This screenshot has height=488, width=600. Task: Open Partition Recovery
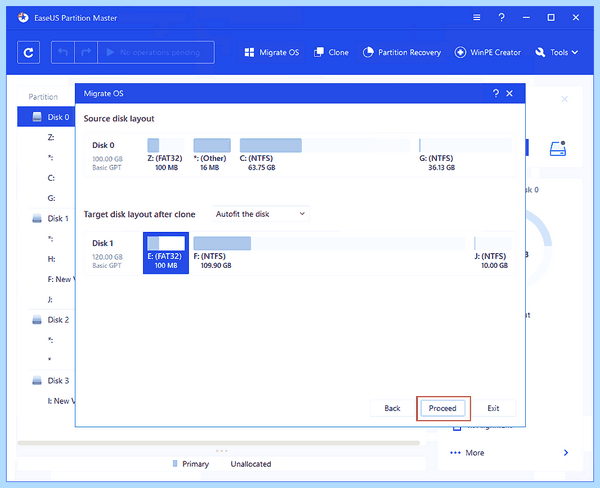(x=402, y=52)
